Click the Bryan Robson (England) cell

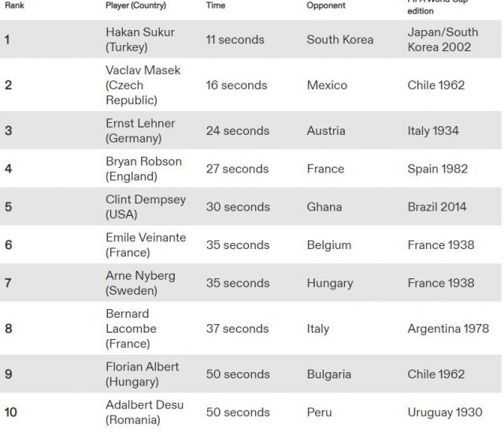click(143, 169)
